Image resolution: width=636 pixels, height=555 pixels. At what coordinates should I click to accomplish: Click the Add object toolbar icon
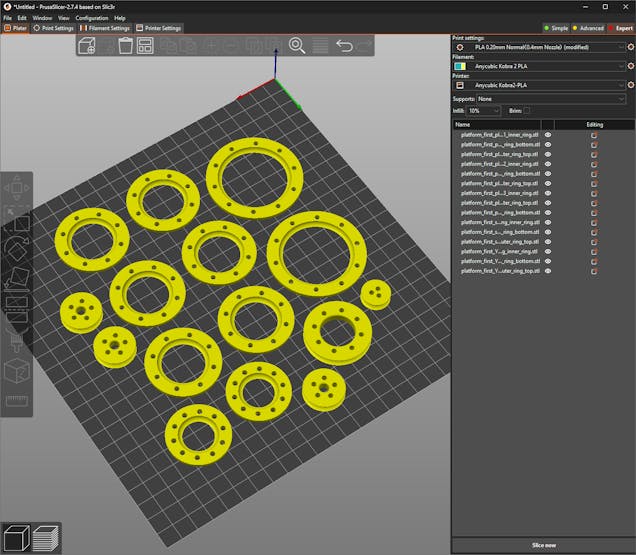[x=87, y=46]
